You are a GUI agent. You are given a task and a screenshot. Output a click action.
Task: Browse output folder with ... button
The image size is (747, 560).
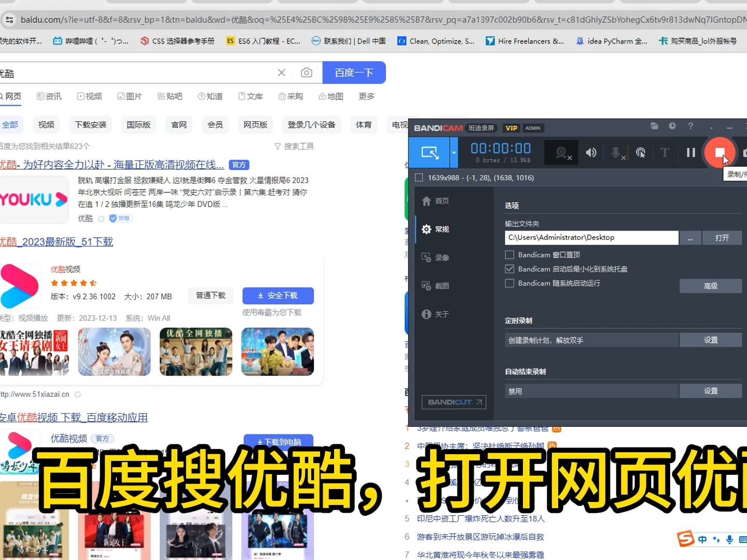pos(690,238)
